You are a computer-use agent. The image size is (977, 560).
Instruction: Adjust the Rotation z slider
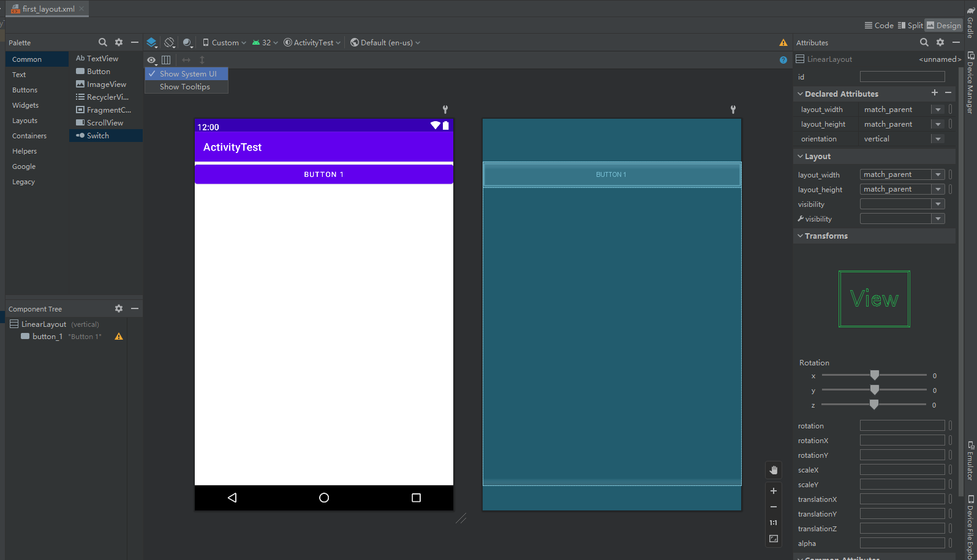[x=874, y=405]
